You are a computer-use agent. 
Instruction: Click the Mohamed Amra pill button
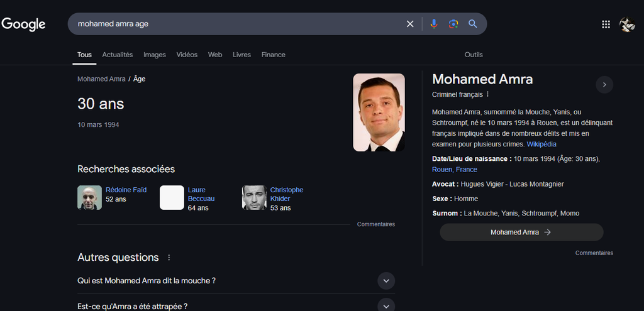tap(521, 232)
